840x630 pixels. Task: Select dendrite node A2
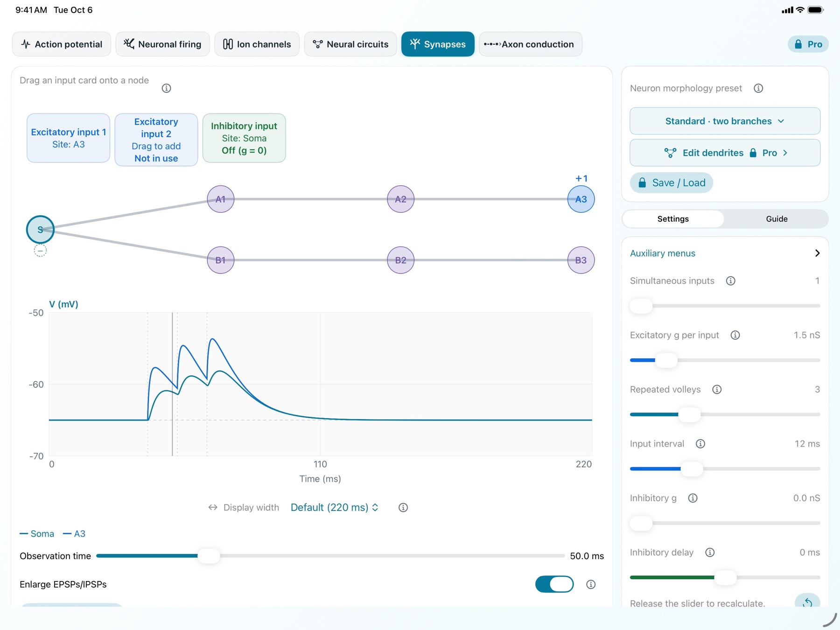[400, 199]
